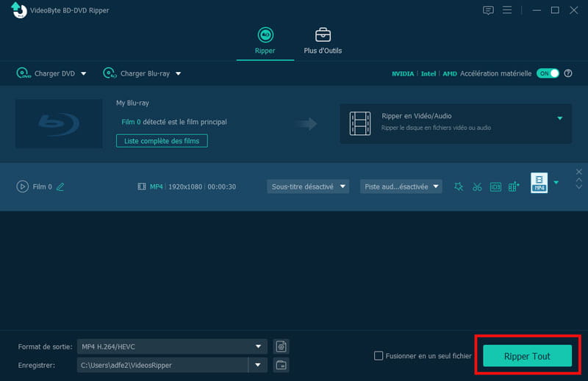
Task: Open Format de sortie combo box
Action: tap(172, 346)
